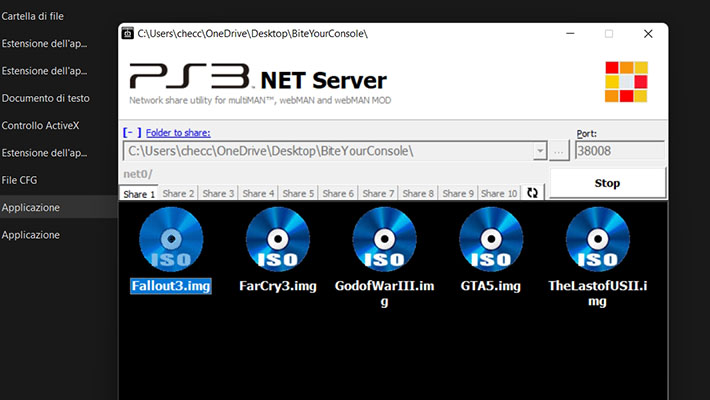The image size is (710, 400).
Task: Switch to the Share 5 tab
Action: (298, 193)
